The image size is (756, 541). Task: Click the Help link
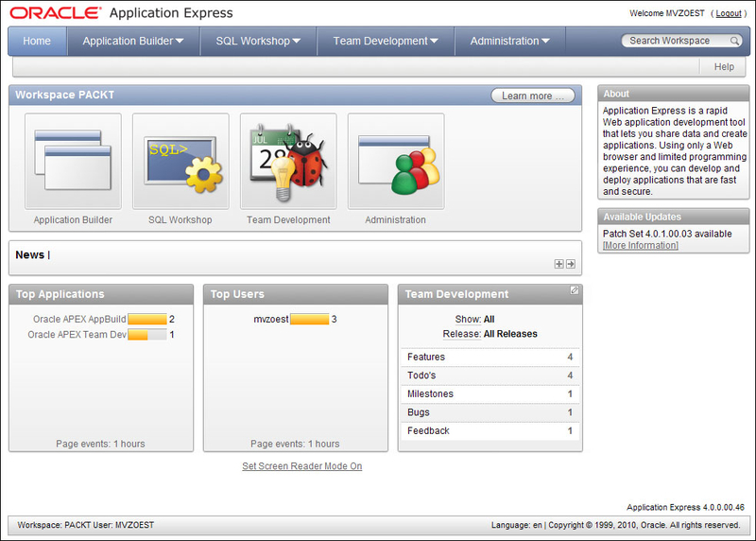click(x=724, y=66)
